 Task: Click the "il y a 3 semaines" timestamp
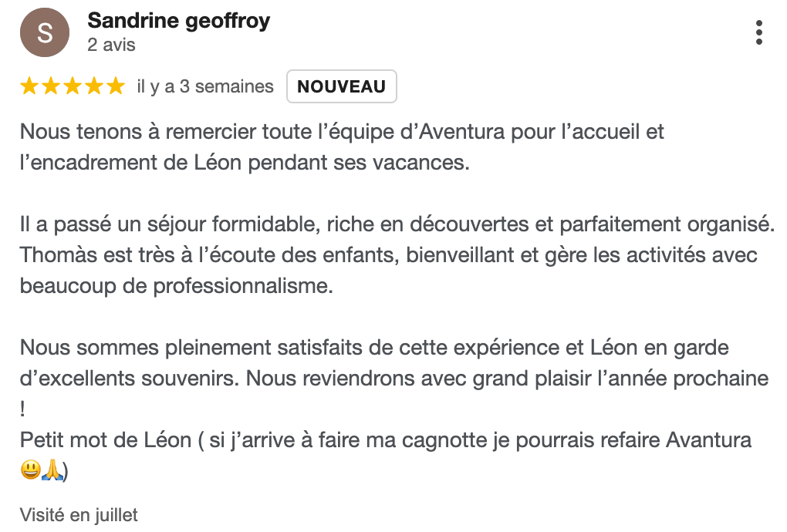[205, 87]
